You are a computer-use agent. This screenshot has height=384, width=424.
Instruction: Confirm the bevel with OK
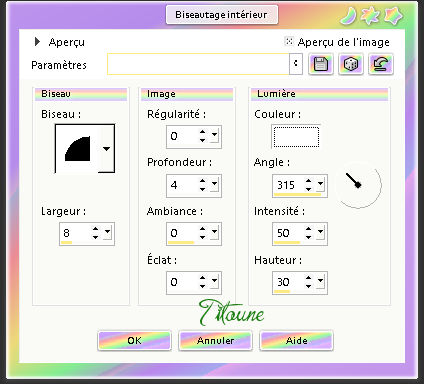click(134, 340)
